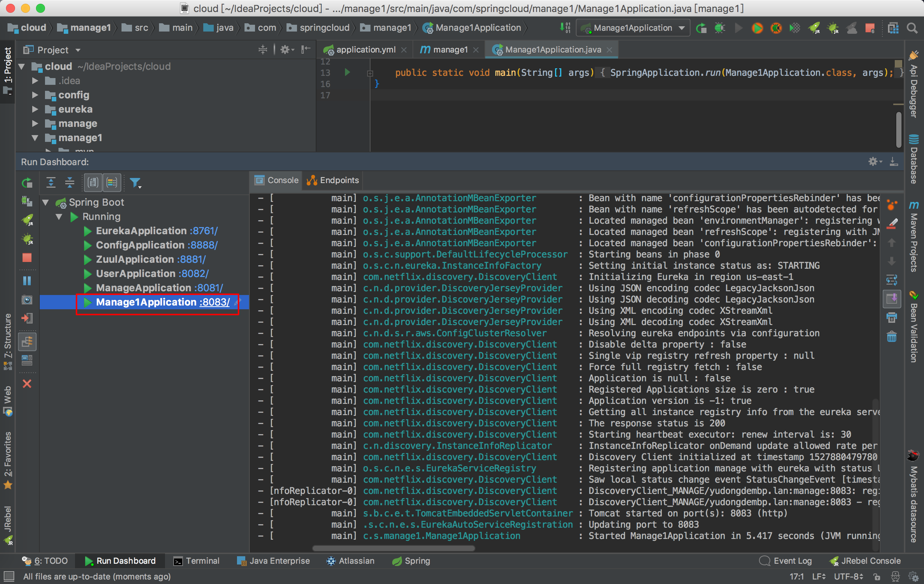This screenshot has height=584, width=924.
Task: Click the red Stop button in Run Dashboard
Action: point(27,257)
